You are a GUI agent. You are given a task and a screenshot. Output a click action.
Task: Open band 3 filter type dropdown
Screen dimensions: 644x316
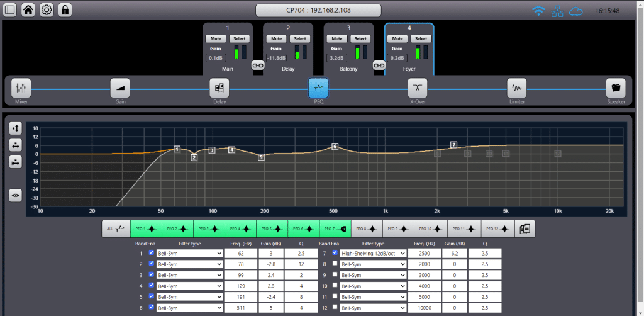click(x=190, y=275)
